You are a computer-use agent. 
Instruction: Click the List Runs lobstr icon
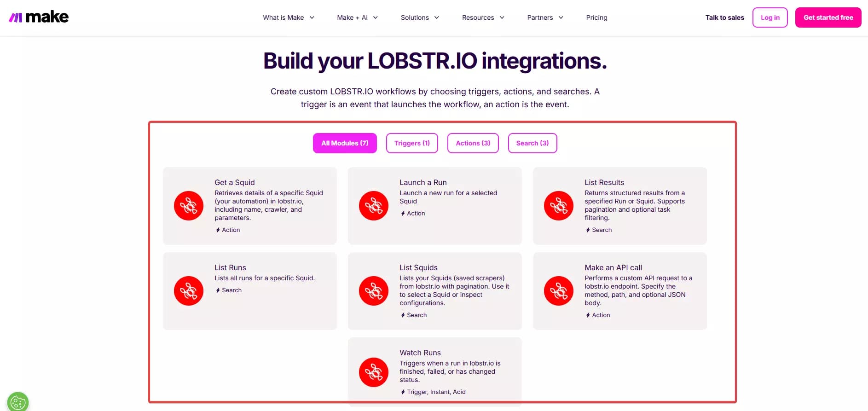coord(189,291)
